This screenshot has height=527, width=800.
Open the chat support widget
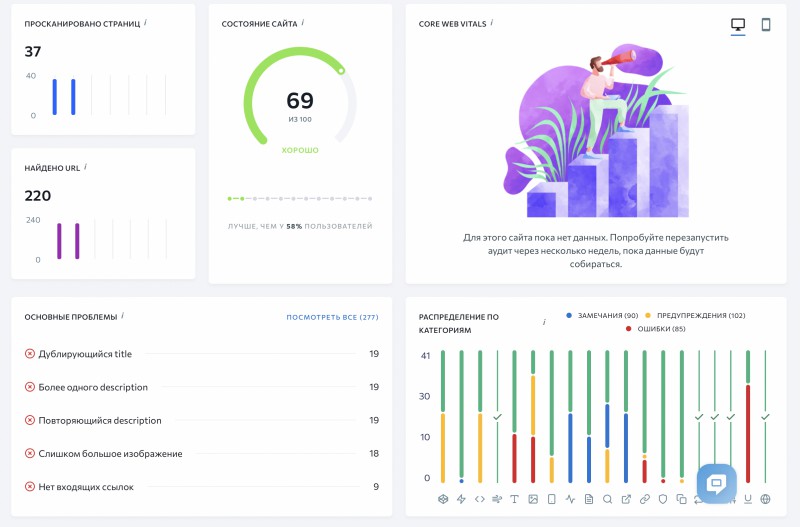716,483
